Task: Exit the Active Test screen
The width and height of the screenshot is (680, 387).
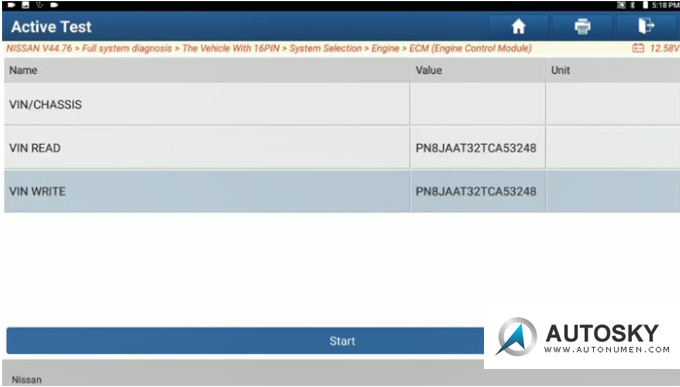Action: (x=646, y=26)
